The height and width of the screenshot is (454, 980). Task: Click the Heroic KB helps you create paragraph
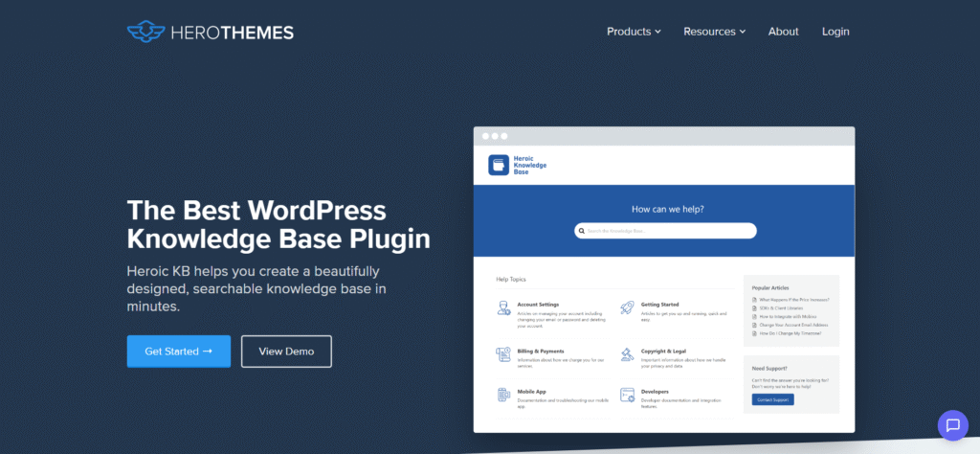256,289
